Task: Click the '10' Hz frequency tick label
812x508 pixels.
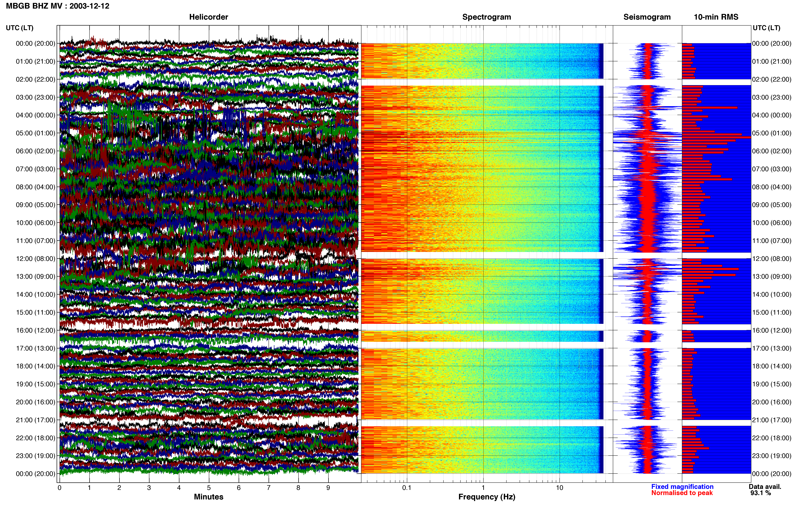Action: pos(559,487)
